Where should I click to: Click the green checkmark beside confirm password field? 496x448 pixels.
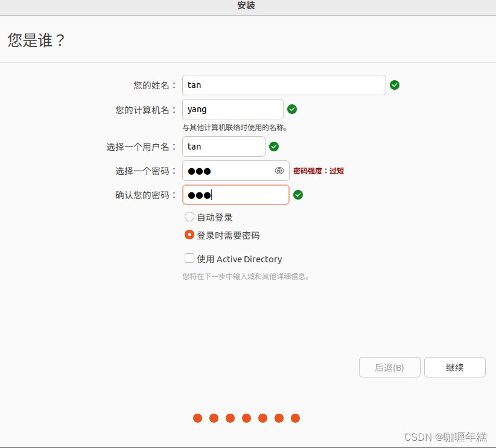[298, 195]
